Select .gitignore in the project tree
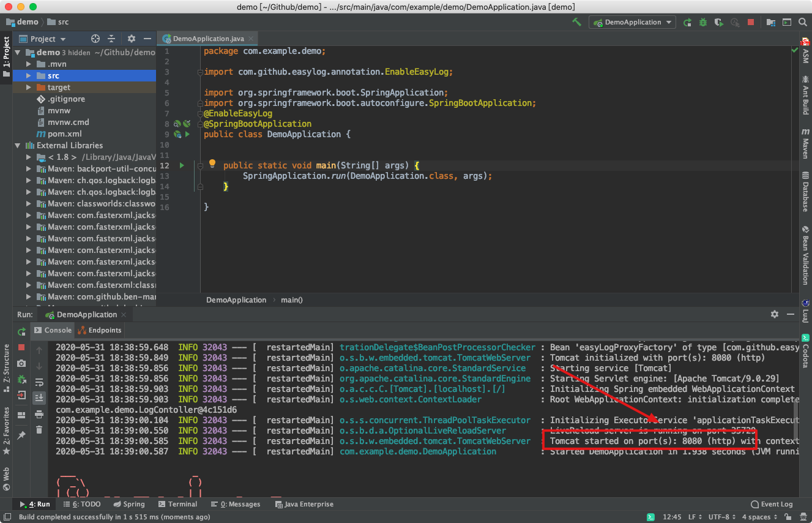This screenshot has width=812, height=523. [x=66, y=99]
